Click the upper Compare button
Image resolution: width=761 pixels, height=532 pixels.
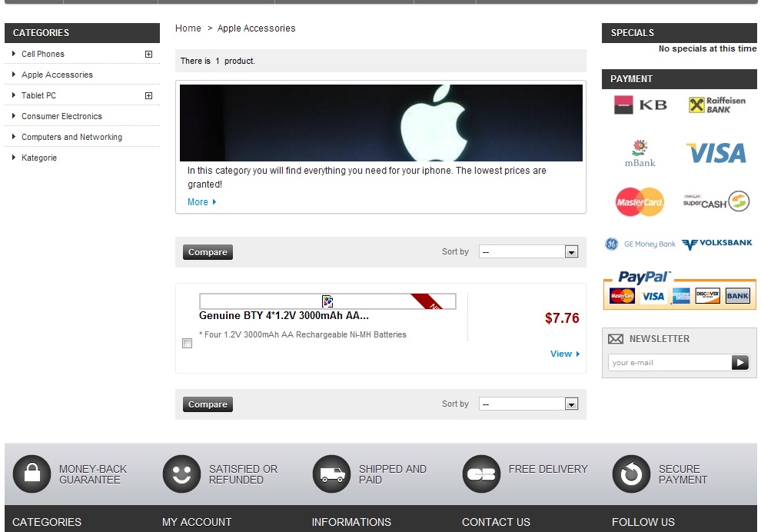coord(208,252)
